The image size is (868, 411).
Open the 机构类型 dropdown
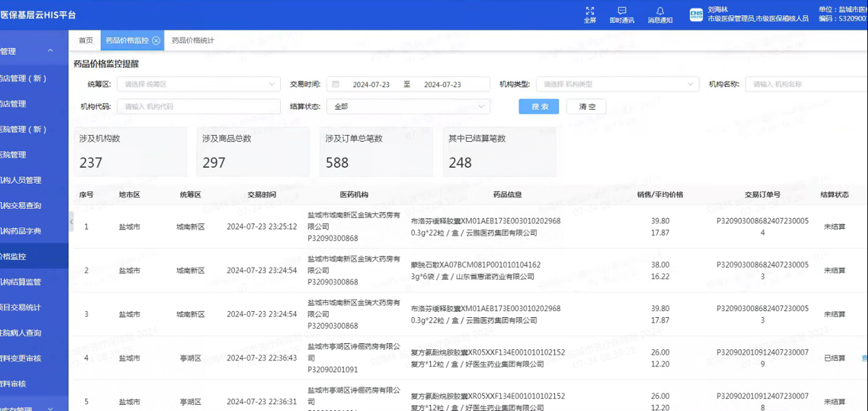click(617, 84)
